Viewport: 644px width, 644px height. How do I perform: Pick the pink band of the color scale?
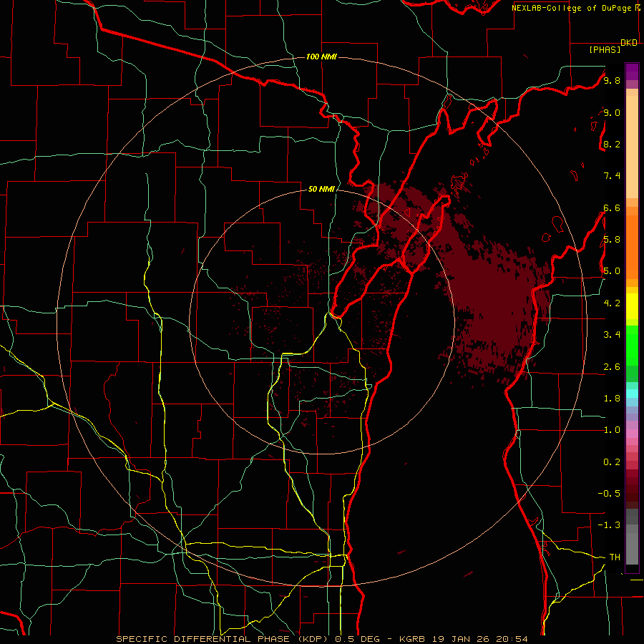(632, 434)
